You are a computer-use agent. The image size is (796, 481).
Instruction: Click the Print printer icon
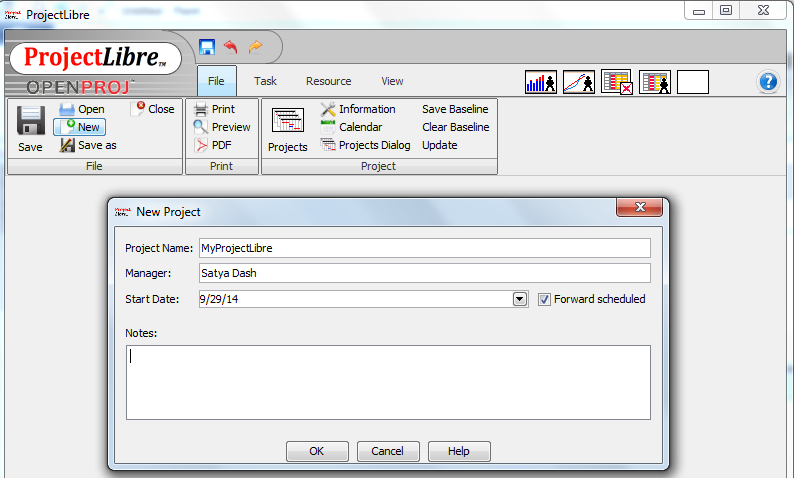click(201, 109)
